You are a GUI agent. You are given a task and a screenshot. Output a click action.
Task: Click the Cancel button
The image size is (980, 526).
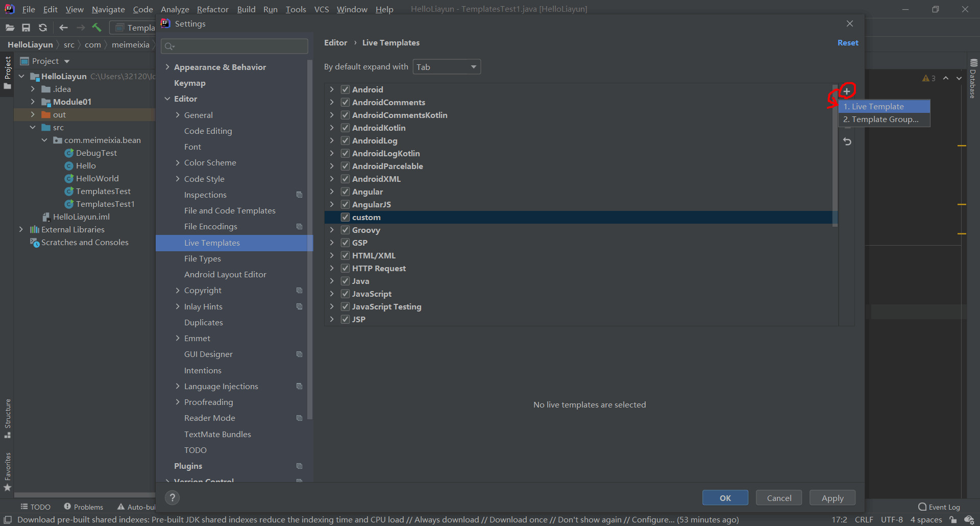(x=779, y=498)
